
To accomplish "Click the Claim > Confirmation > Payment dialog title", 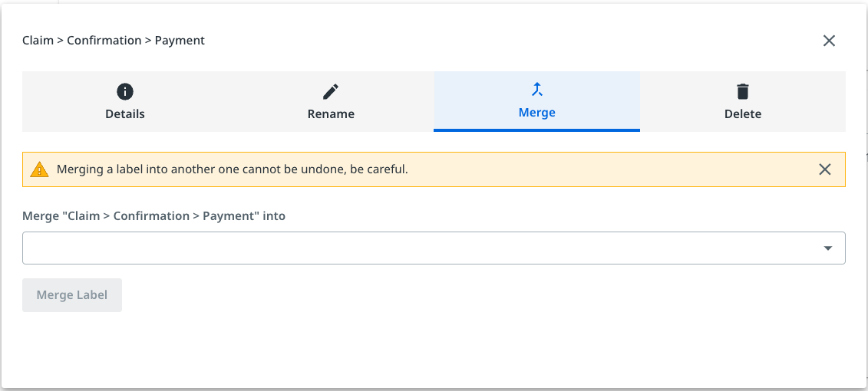I will [114, 40].
